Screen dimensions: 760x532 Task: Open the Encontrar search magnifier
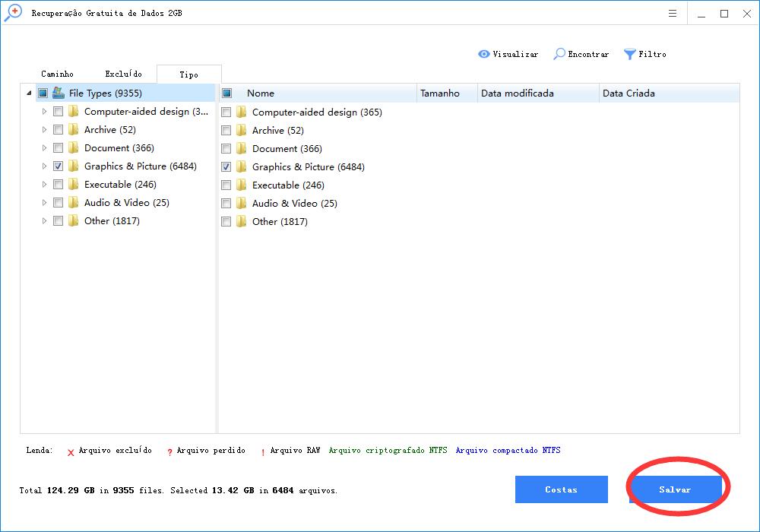[x=559, y=54]
